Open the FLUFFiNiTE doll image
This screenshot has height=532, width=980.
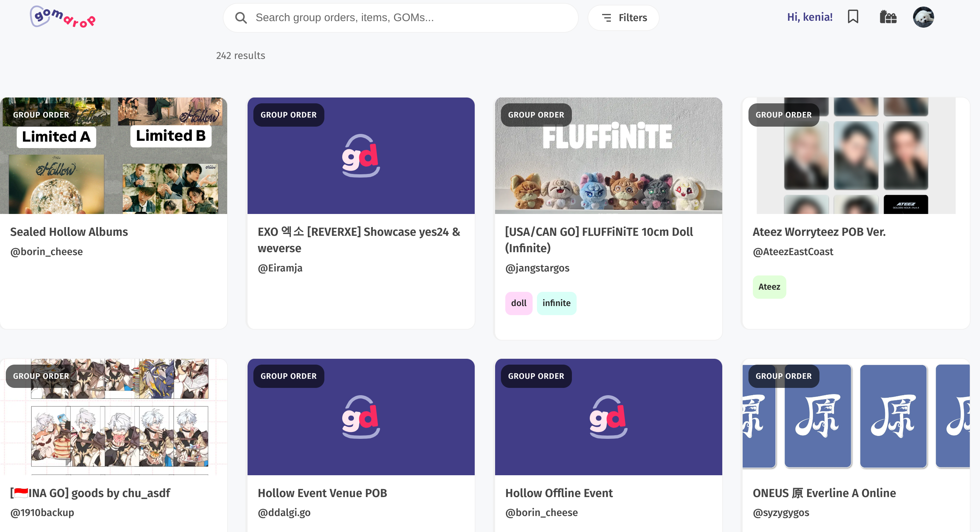tap(608, 155)
